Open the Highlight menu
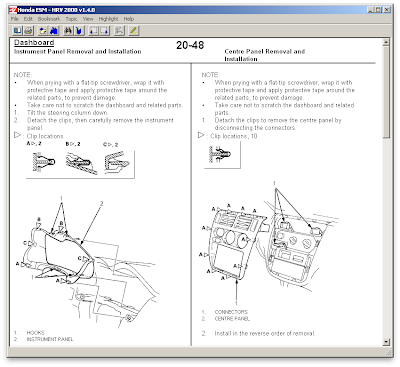Screen dimensions: 400x367 coord(108,19)
